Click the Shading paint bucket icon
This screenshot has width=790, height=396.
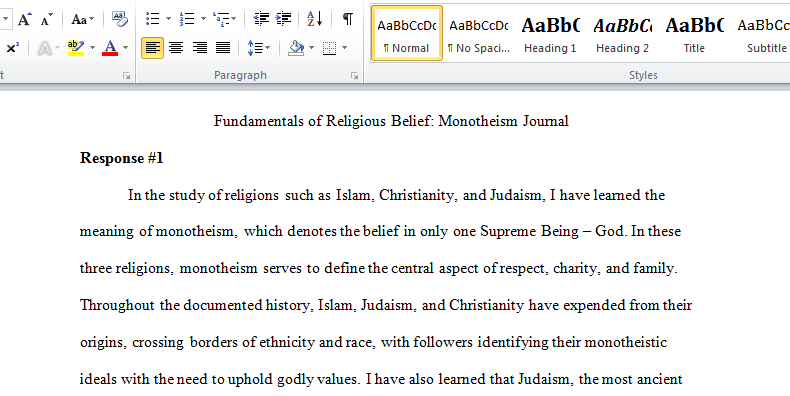tap(296, 48)
